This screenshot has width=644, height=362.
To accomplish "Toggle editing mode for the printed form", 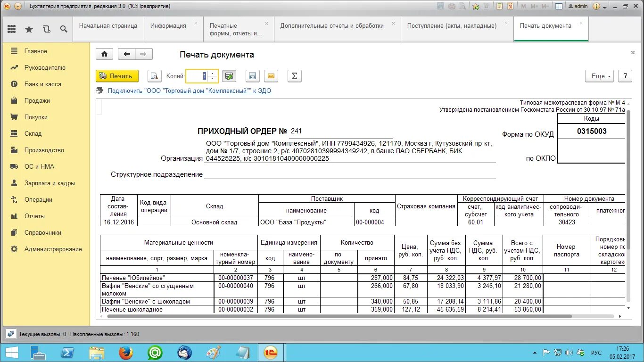I will 229,76.
